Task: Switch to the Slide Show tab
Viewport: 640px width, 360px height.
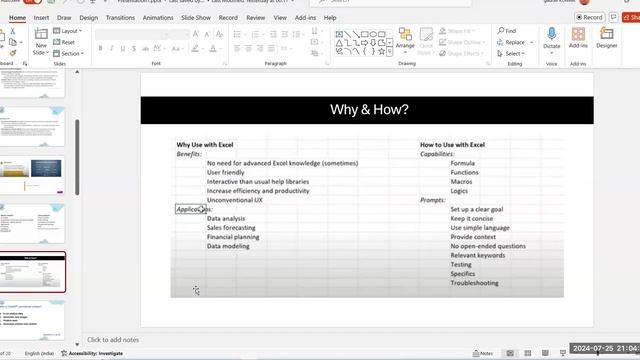Action: 196,18
